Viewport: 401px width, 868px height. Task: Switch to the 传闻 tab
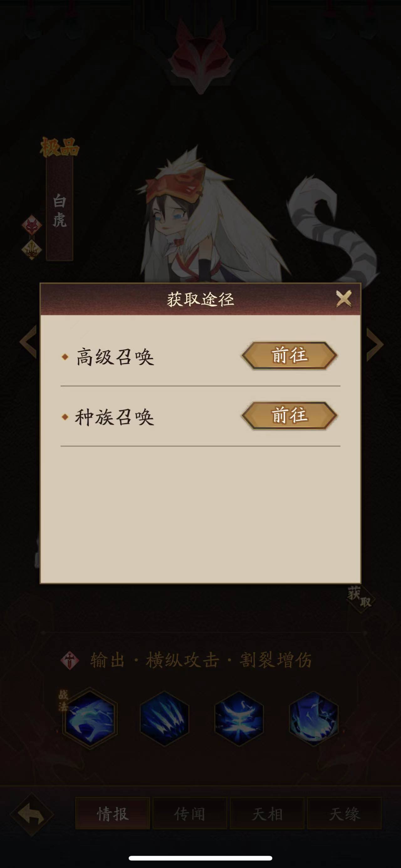190,814
